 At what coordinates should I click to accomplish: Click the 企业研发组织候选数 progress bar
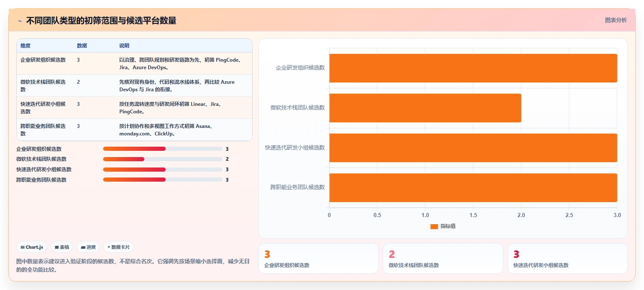[x=162, y=149]
